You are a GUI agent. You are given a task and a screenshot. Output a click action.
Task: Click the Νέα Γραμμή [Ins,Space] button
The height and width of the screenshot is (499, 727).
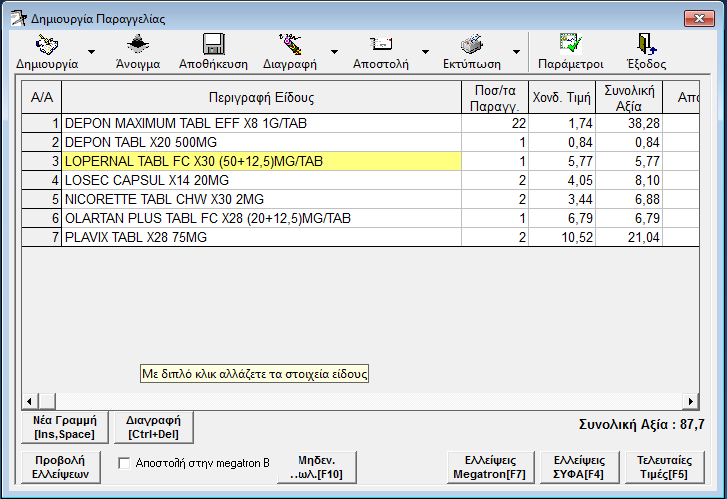pyautogui.click(x=65, y=427)
